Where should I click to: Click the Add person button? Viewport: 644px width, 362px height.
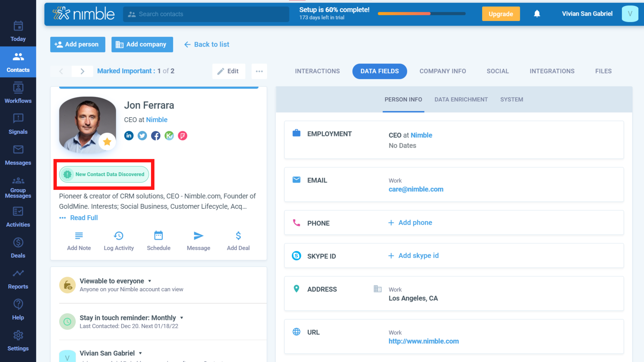[x=77, y=44]
